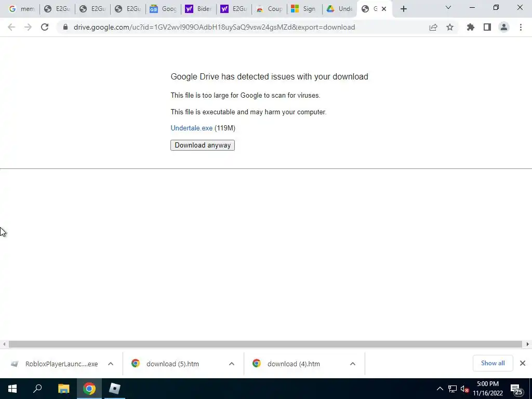Click the browser back arrow
532x399 pixels.
pos(11,27)
